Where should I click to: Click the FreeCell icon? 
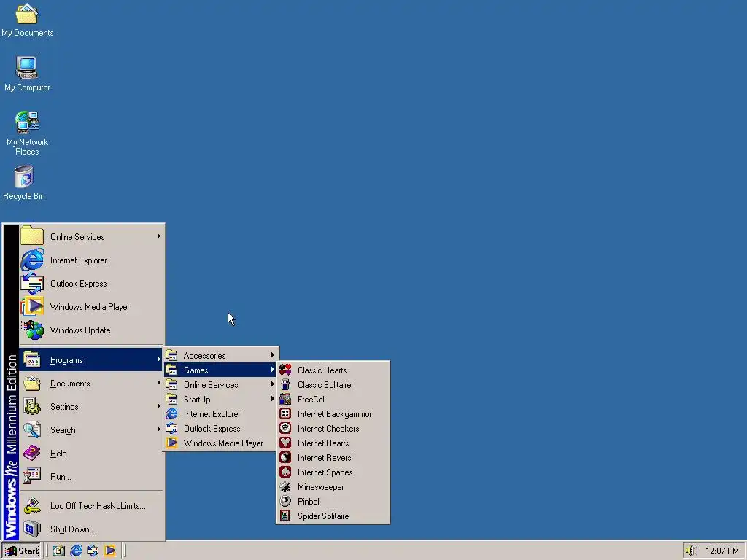click(285, 399)
